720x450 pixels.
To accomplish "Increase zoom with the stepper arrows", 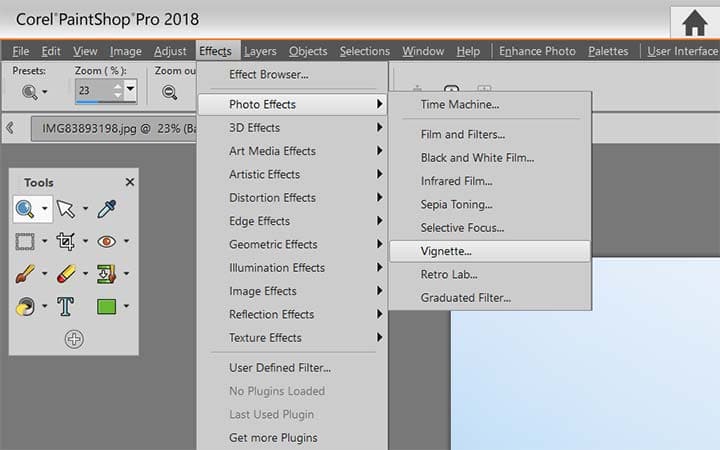I will click(x=118, y=85).
